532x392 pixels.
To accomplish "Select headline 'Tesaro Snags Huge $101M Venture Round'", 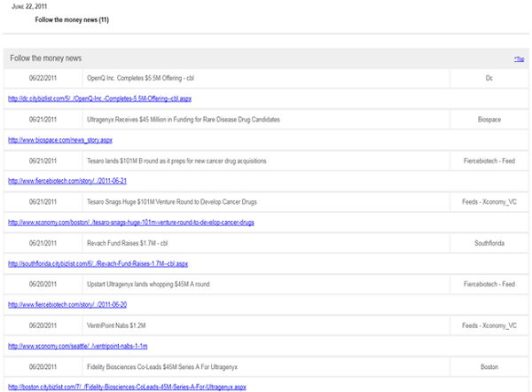I will [172, 202].
